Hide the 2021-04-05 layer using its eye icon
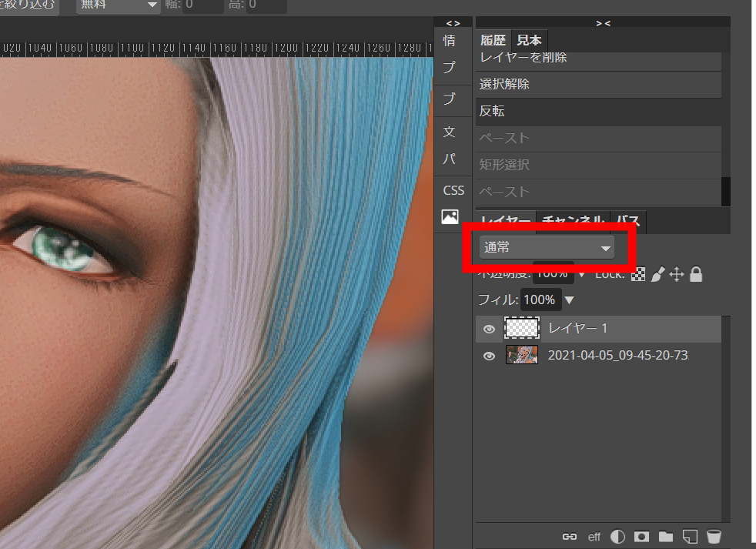Viewport: 756px width, 549px height. pyautogui.click(x=489, y=356)
